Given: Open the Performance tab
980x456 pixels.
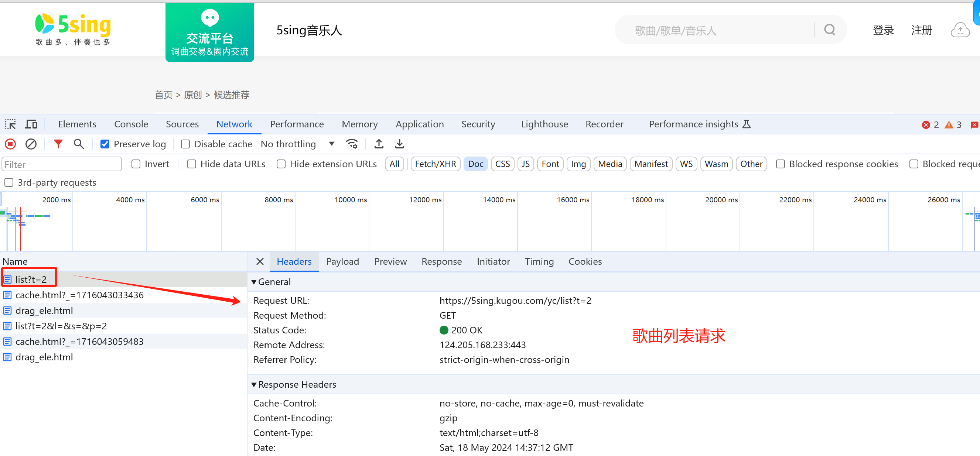Looking at the screenshot, I should click(297, 124).
